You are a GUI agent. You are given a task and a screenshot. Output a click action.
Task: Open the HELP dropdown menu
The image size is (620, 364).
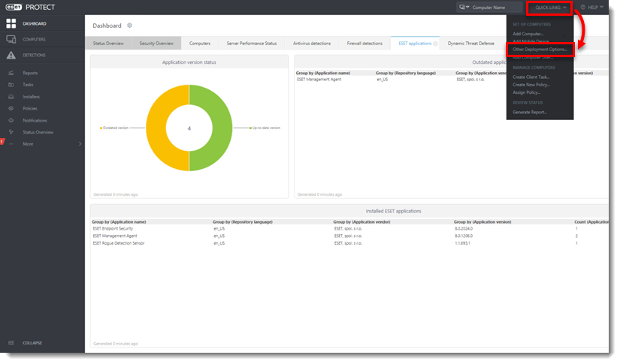pyautogui.click(x=591, y=8)
